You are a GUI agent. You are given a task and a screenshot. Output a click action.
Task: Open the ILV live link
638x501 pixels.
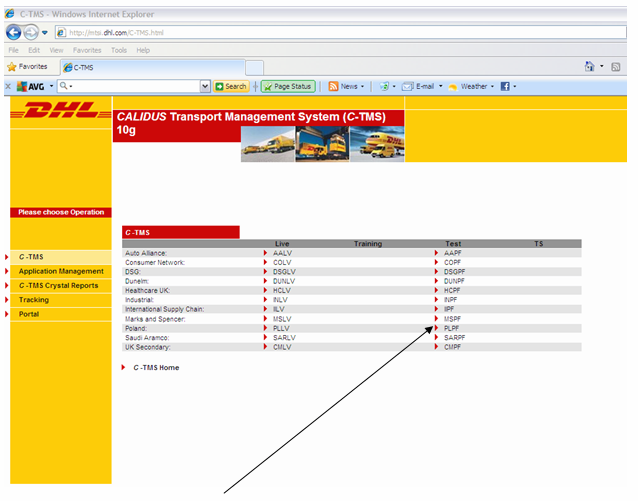[x=279, y=309]
